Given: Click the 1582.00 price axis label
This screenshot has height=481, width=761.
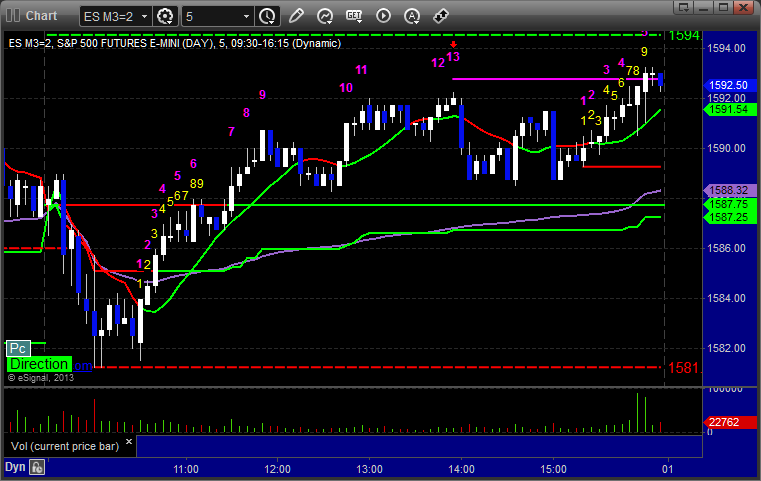Looking at the screenshot, I should pos(727,348).
